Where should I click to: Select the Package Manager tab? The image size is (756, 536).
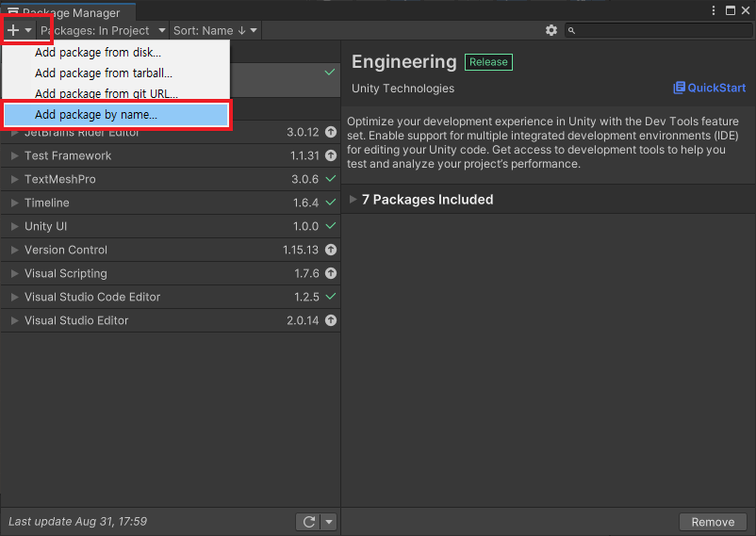(68, 11)
